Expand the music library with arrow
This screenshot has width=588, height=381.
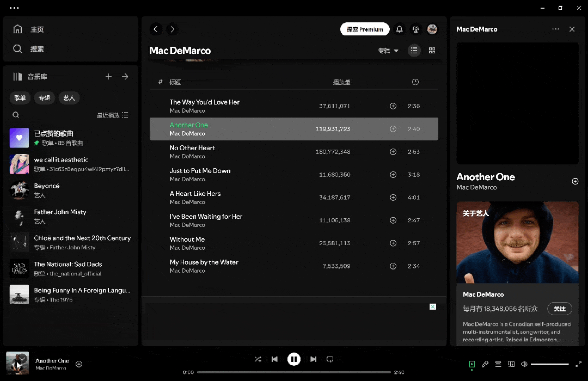(x=125, y=77)
